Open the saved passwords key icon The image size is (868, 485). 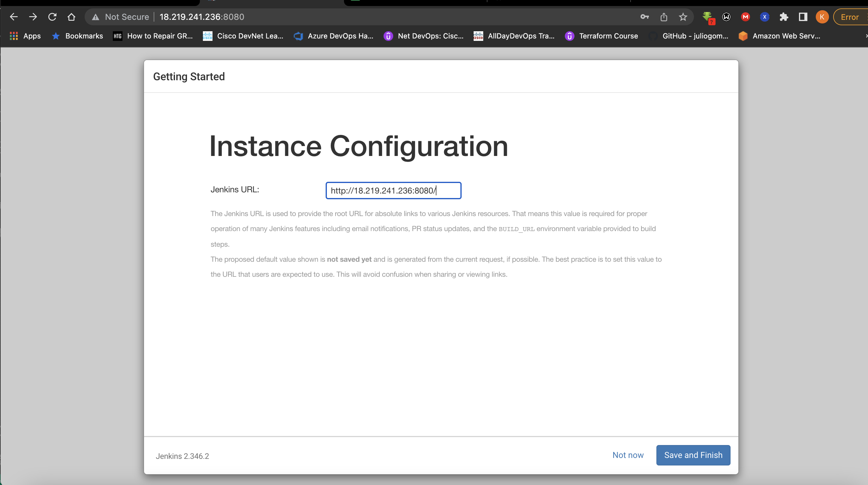point(645,17)
